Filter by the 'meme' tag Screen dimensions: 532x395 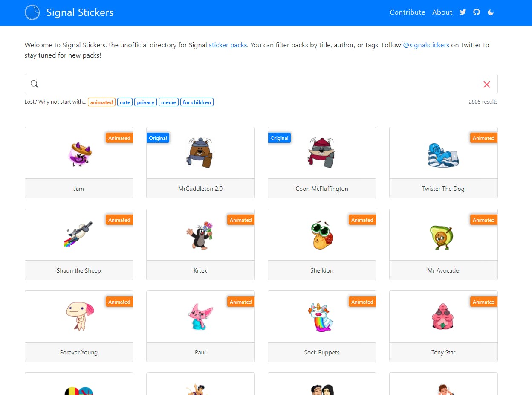168,102
